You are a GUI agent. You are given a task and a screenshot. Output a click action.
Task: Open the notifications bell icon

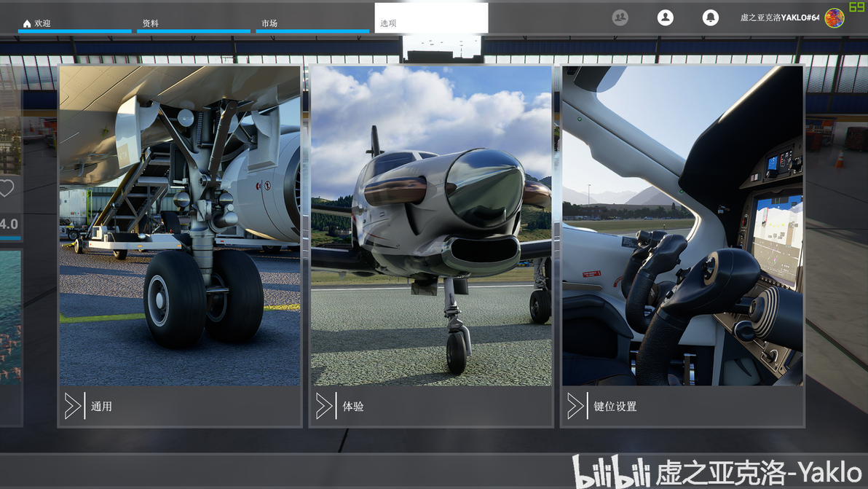click(710, 17)
